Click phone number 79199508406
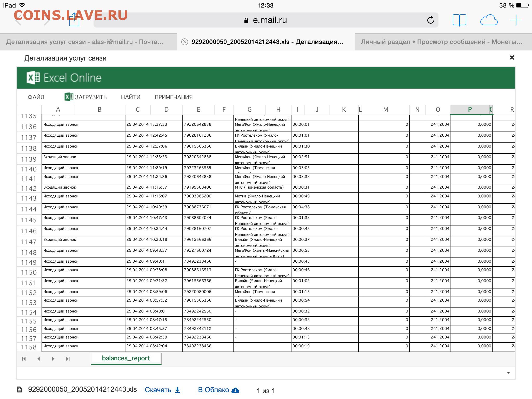 198,187
